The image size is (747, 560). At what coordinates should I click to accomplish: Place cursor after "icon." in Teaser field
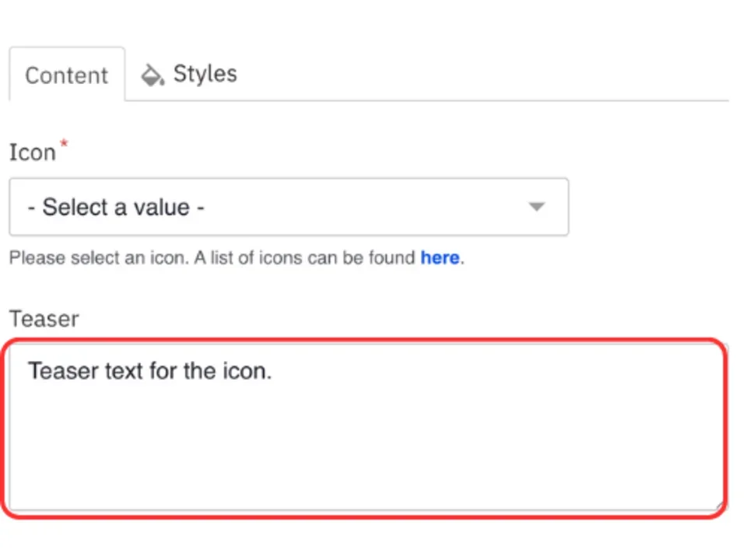tap(273, 371)
